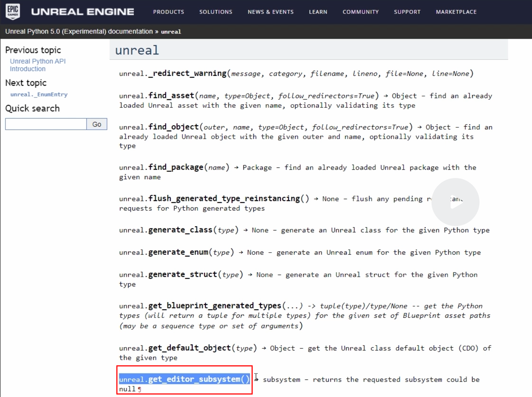Screen dimensions: 532x397
Task: Click the highlighted get_editor_subsystem function name
Action: click(194, 379)
